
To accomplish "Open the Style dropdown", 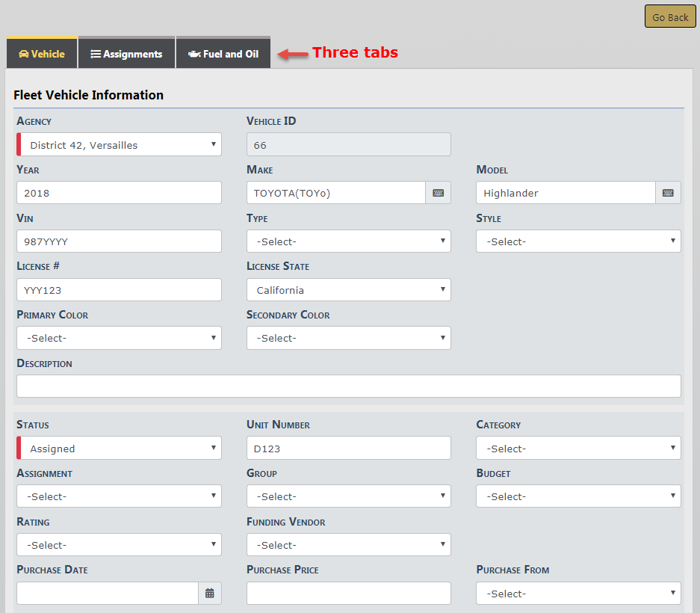I will pyautogui.click(x=578, y=241).
